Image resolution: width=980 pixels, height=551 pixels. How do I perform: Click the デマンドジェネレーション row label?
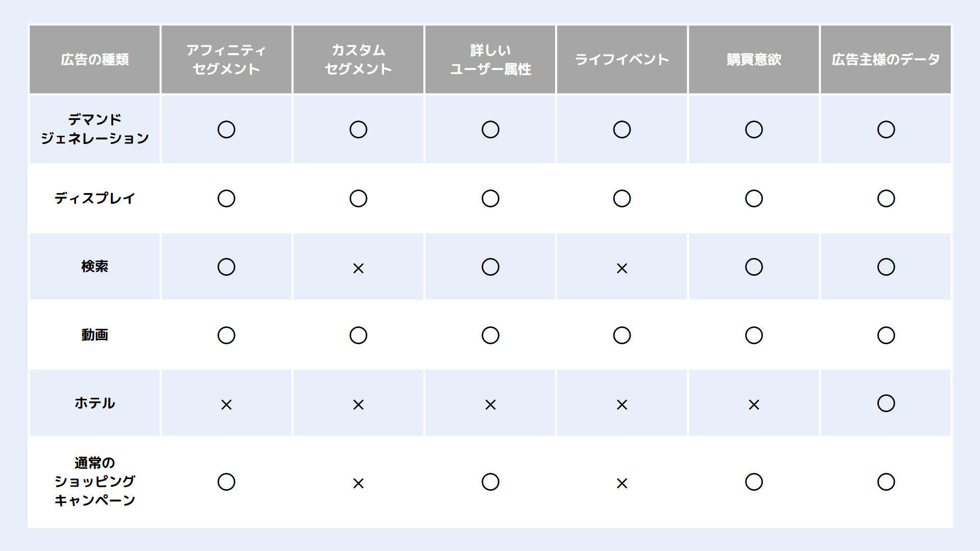click(94, 129)
